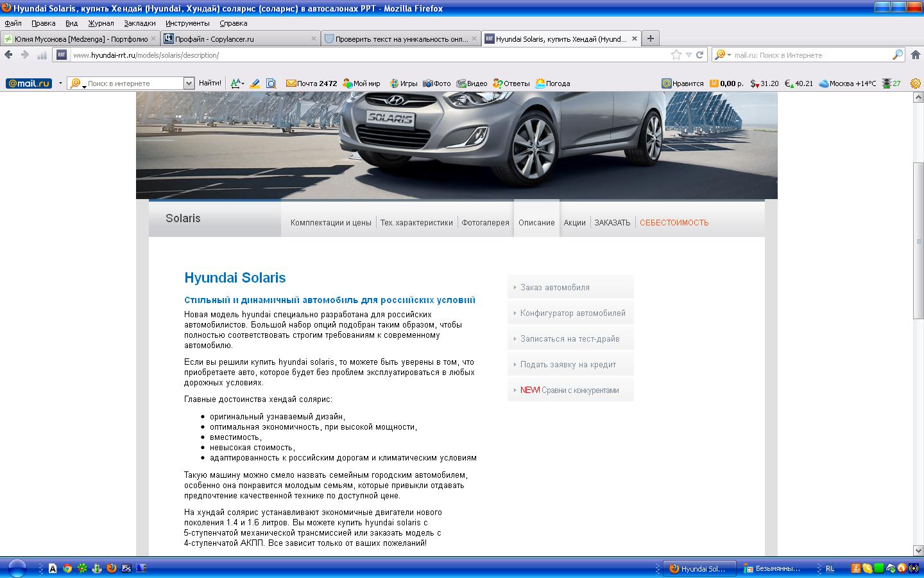
Task: Switch to the Профайл - Copylancer.ru tab
Action: 240,39
